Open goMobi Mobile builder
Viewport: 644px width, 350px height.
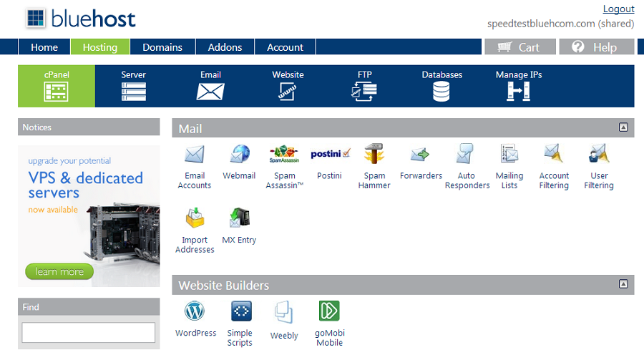[x=330, y=324]
